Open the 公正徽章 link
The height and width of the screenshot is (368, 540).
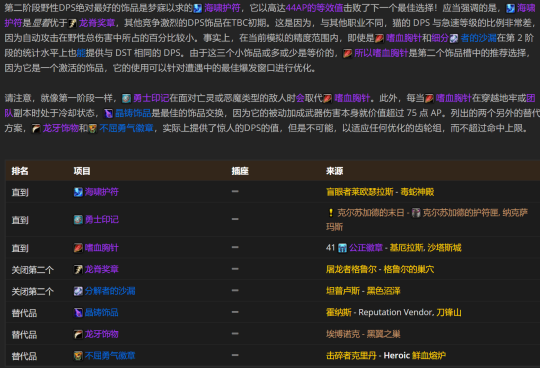pos(366,248)
